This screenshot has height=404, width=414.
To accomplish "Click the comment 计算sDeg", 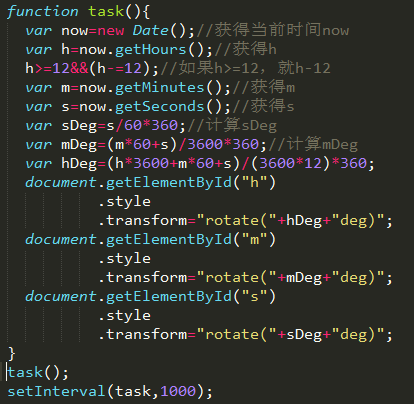I will tap(232, 125).
